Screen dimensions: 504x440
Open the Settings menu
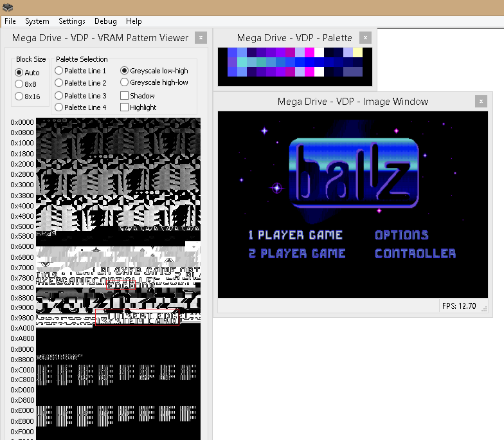coord(72,21)
